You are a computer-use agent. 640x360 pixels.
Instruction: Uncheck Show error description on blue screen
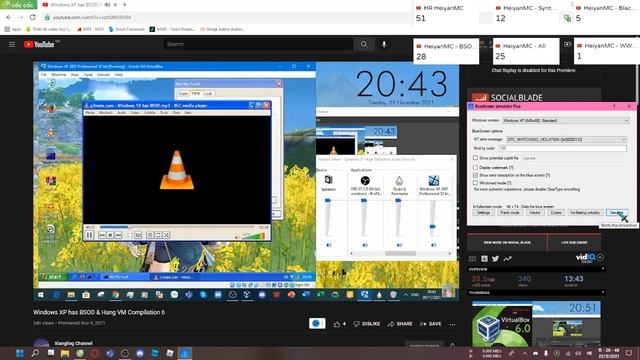[x=475, y=175]
